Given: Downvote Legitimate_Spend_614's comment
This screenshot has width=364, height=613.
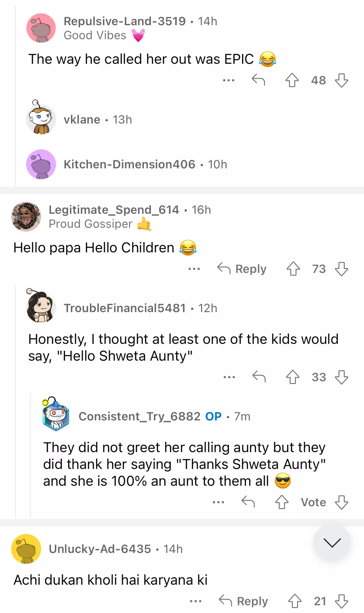Looking at the screenshot, I should coord(341,269).
